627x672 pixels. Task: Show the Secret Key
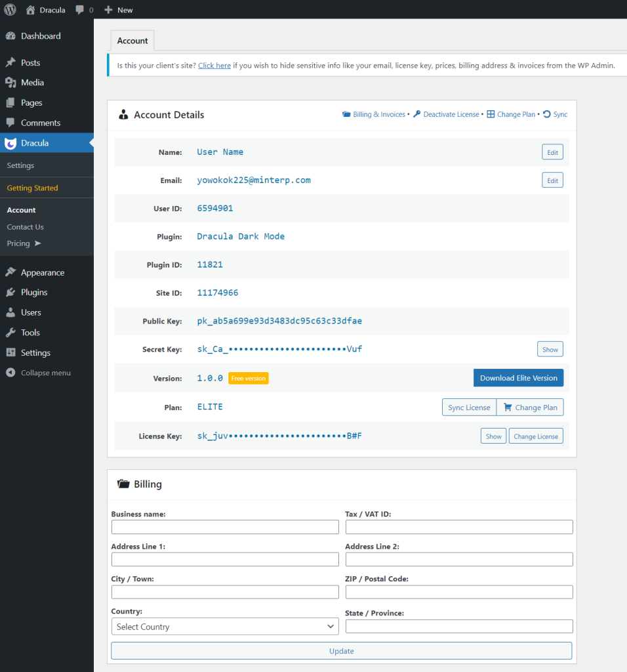550,349
